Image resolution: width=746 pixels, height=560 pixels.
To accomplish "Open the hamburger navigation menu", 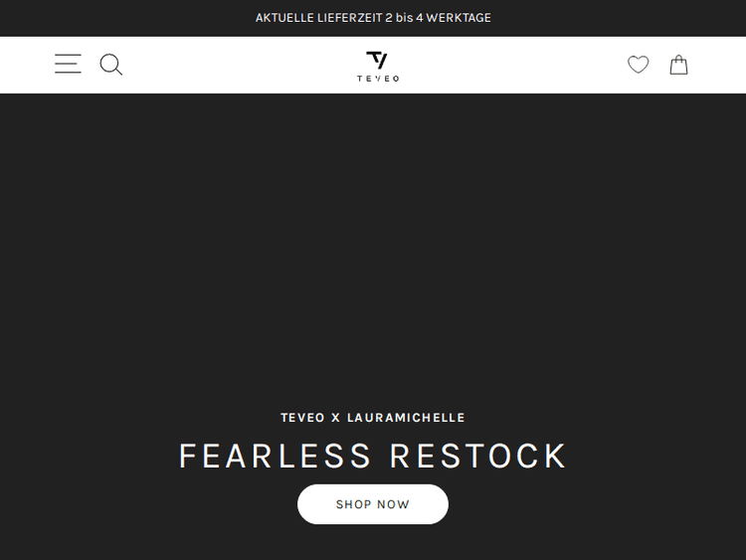I will tap(68, 64).
